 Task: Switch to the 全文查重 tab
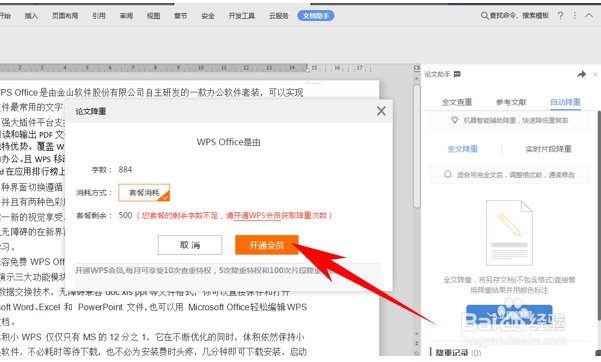click(456, 102)
